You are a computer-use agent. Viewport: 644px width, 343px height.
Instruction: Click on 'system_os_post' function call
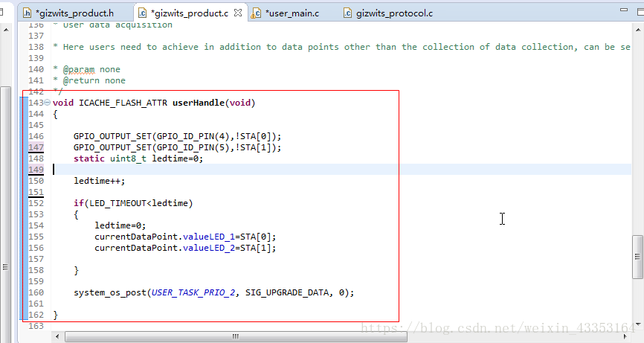click(x=110, y=293)
